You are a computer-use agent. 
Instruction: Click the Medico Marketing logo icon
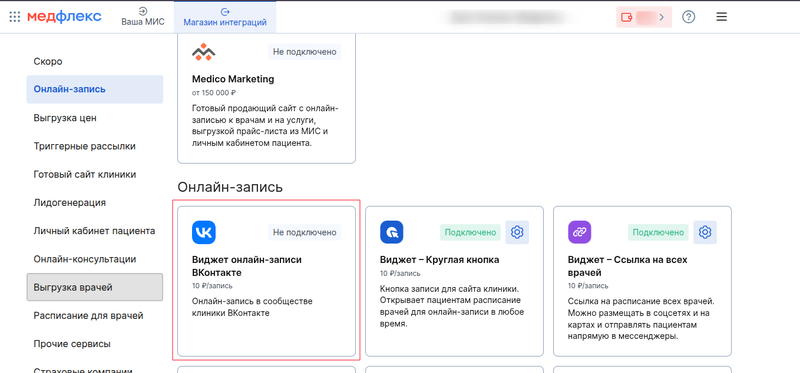[204, 52]
